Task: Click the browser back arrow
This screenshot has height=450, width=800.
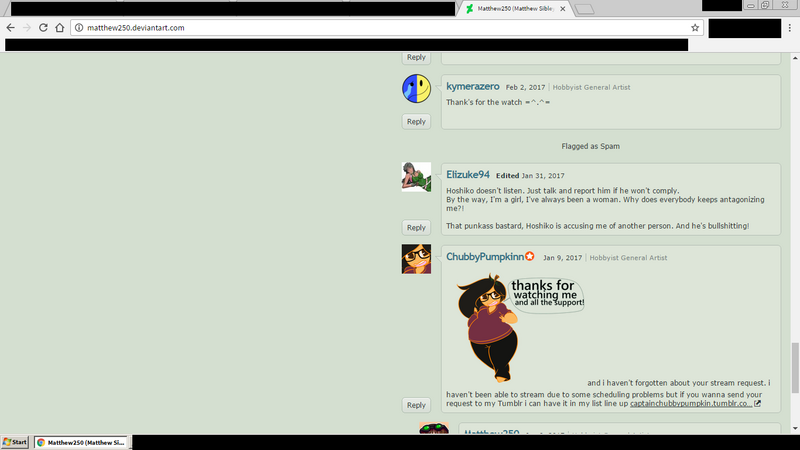Action: (11, 28)
